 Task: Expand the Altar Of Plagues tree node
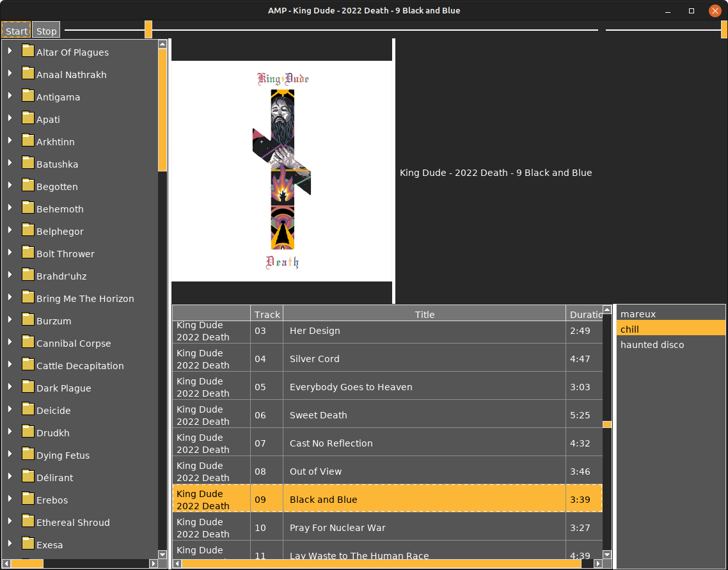click(x=10, y=51)
